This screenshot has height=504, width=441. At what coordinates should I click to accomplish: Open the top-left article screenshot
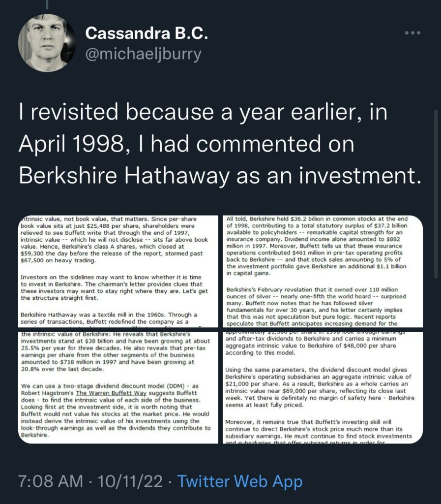(x=118, y=271)
